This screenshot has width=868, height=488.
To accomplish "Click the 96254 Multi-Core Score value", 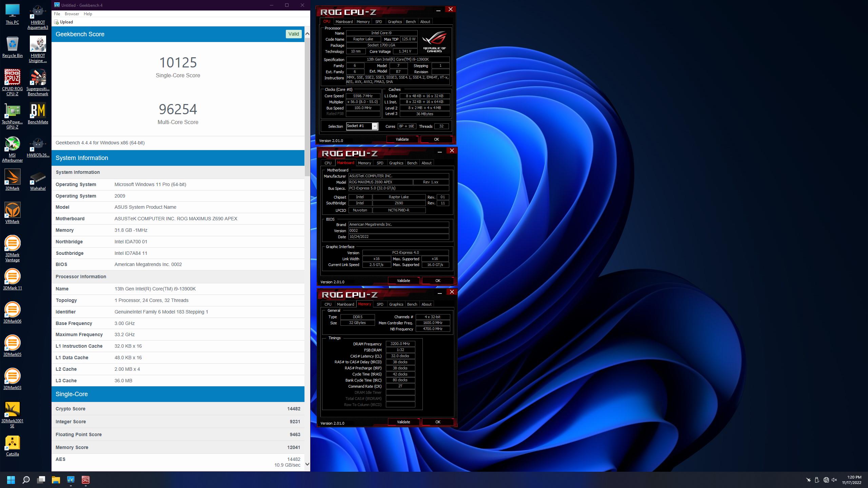I will tap(178, 109).
